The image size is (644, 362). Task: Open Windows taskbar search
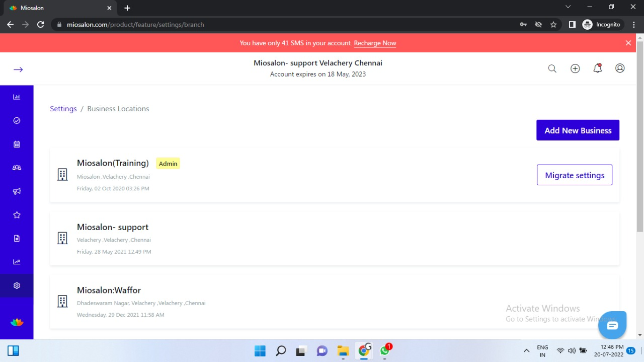click(281, 351)
